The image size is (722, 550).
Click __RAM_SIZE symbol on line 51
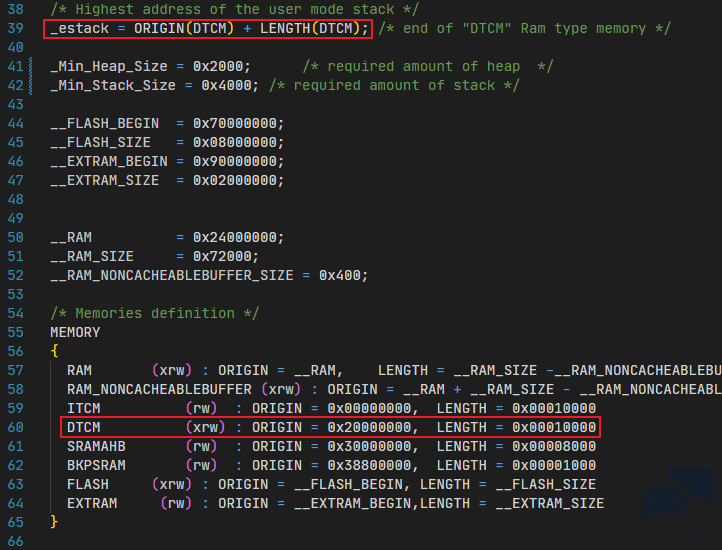[x=92, y=257]
